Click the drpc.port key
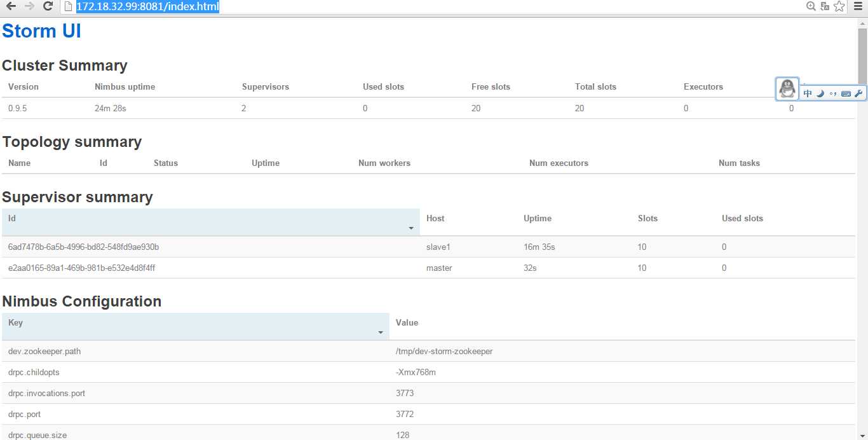The height and width of the screenshot is (440, 868). coord(25,414)
